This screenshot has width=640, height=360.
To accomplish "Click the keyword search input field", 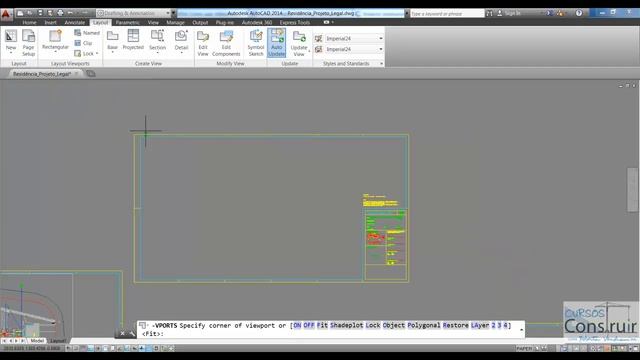I will pos(447,13).
